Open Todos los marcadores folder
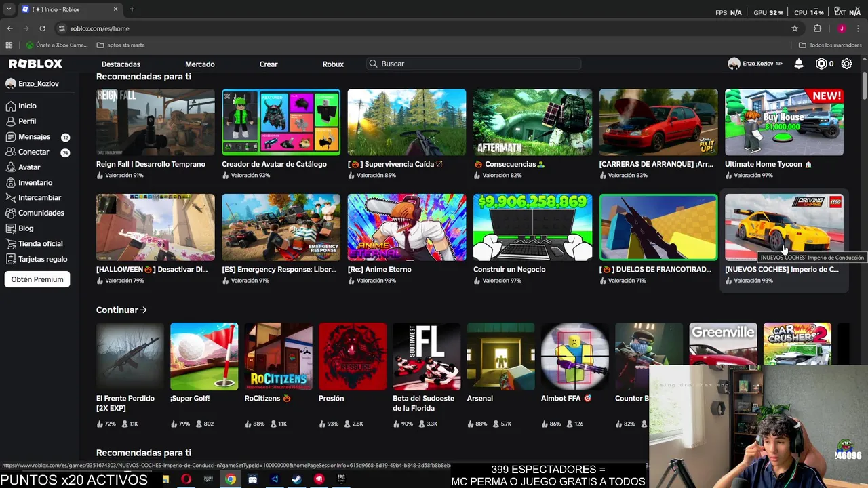Viewport: 868px width, 488px height. point(830,45)
